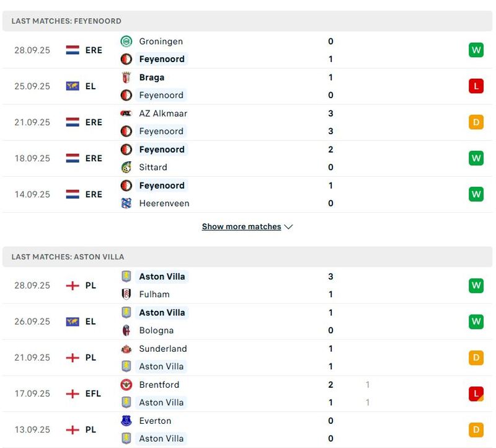The height and width of the screenshot is (448, 496).
Task: Click the Brentford club crest icon
Action: pyautogui.click(x=126, y=385)
